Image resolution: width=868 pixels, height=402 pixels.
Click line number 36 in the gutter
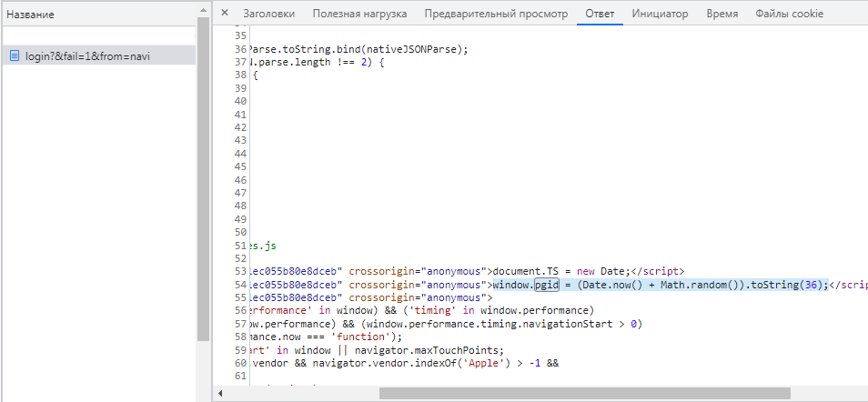(240, 49)
